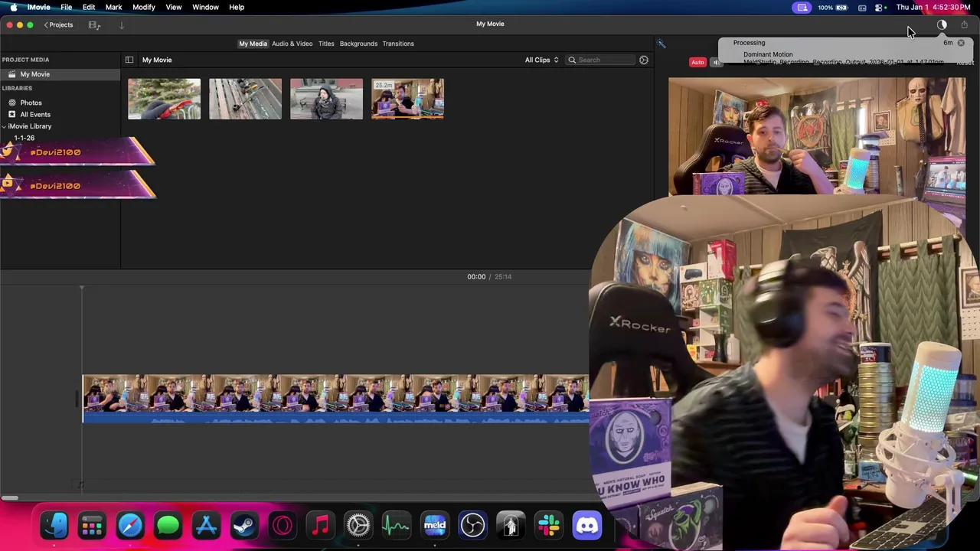Switch to the My Media tab
This screenshot has width=980, height=551.
(x=253, y=44)
